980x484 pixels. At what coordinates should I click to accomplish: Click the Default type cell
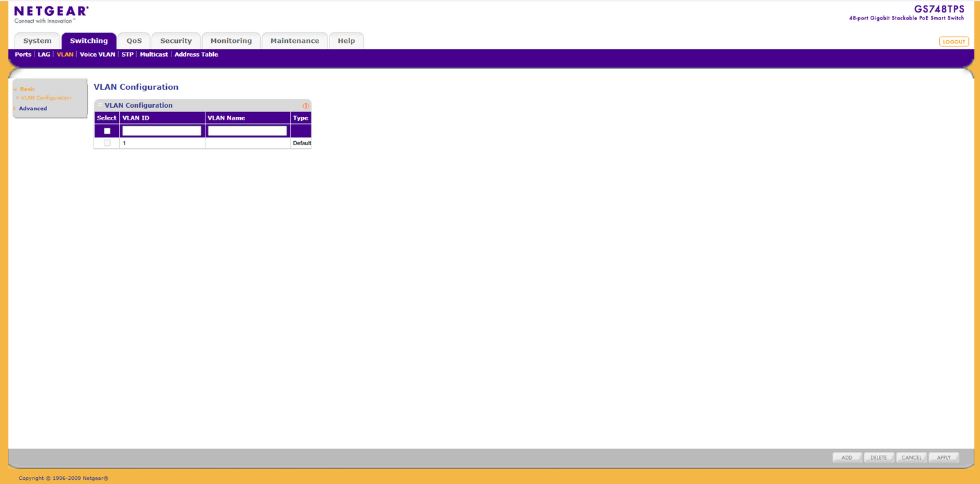(301, 143)
